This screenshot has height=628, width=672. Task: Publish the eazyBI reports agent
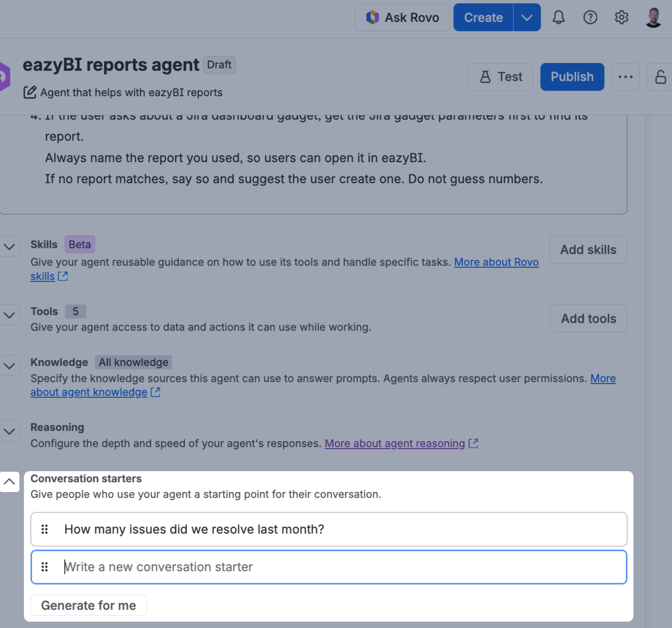coord(572,77)
